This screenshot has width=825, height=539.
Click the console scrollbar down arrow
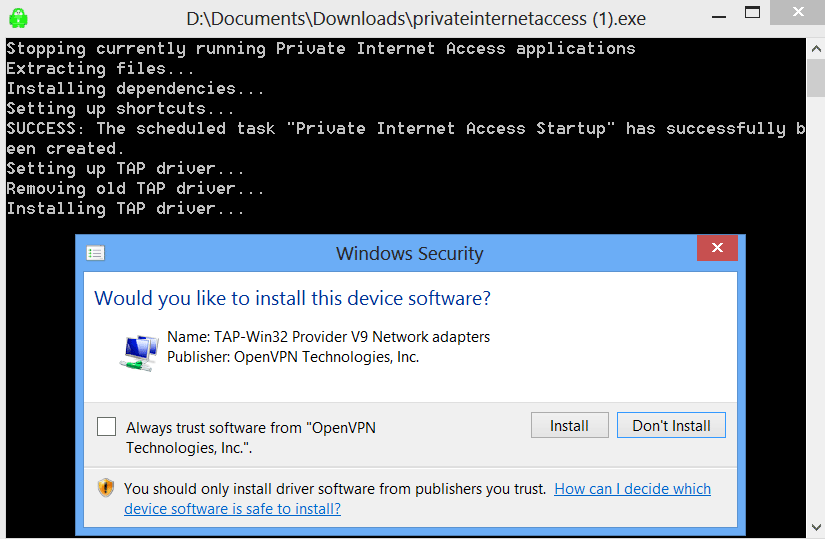pyautogui.click(x=816, y=527)
